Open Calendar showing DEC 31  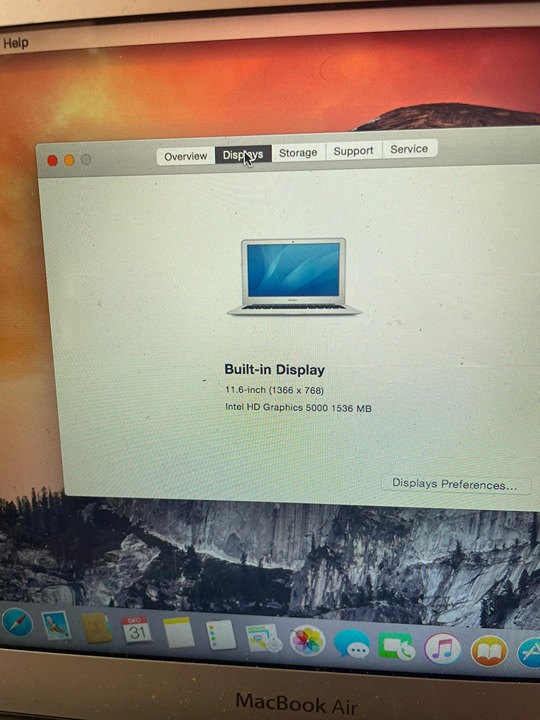[136, 630]
